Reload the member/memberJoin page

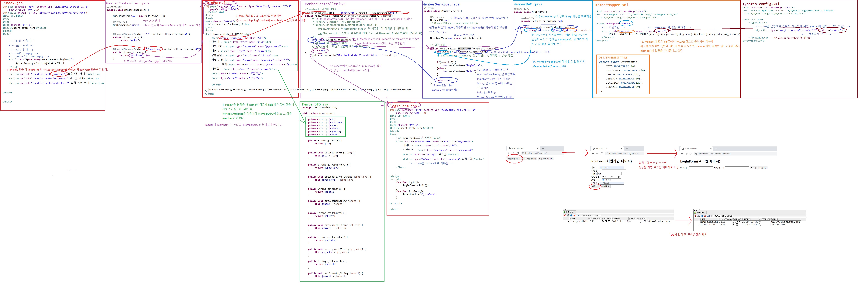click(x=691, y=154)
